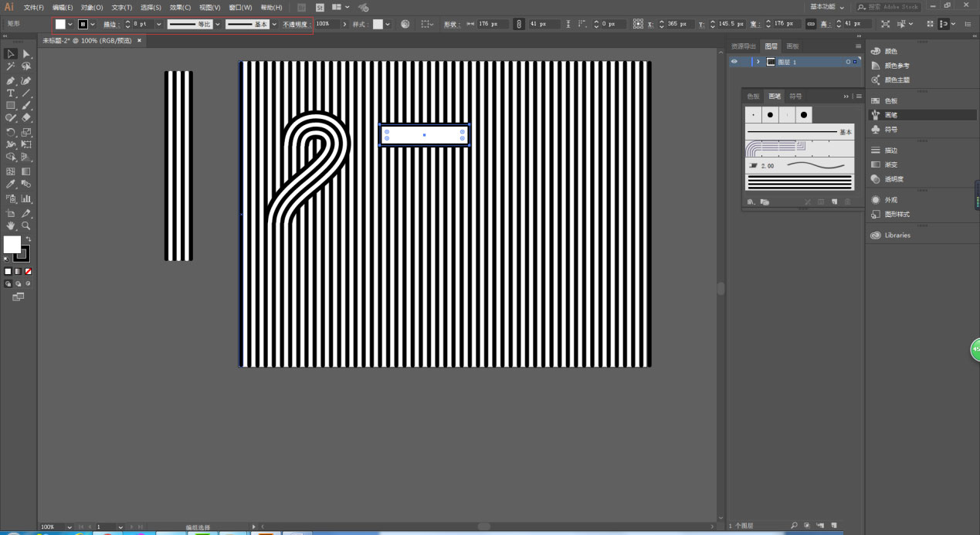Select the Width (warp) tool
The image size is (980, 535).
[11, 144]
